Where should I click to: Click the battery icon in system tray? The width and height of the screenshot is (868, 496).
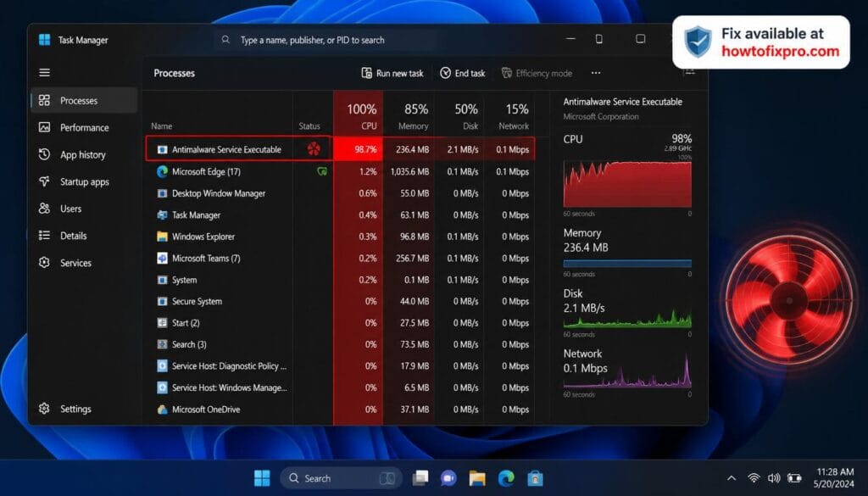794,478
